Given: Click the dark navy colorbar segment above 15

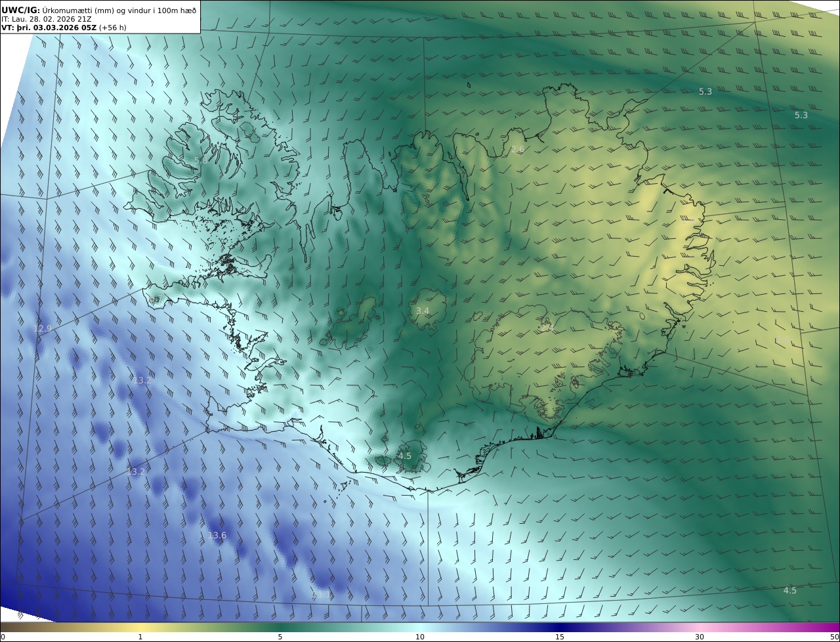Looking at the screenshot, I should tap(560, 627).
